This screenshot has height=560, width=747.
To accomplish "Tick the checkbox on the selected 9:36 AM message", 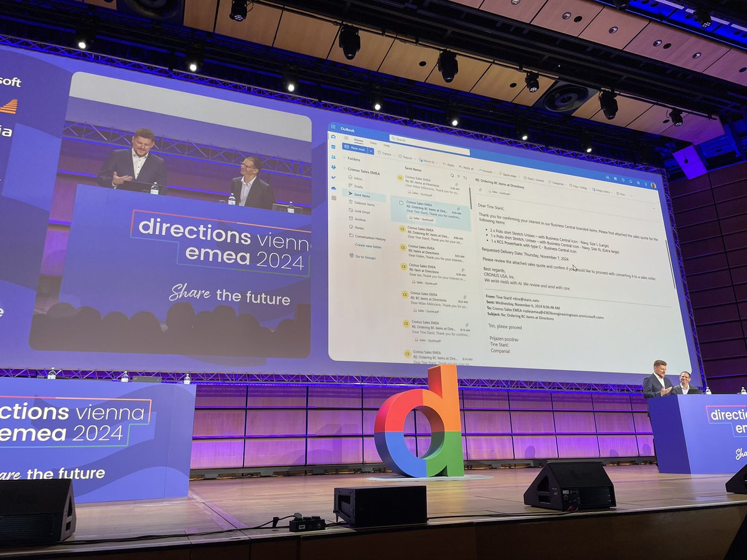I will tap(401, 203).
